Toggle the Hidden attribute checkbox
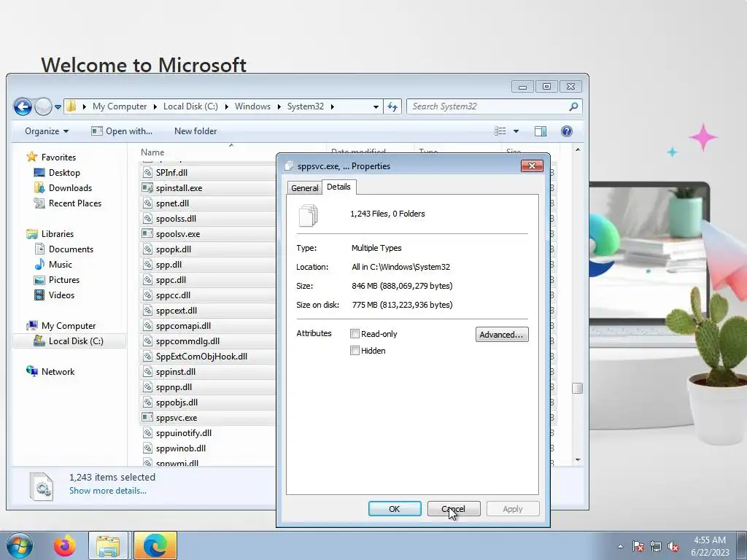The height and width of the screenshot is (560, 747). pyautogui.click(x=355, y=351)
